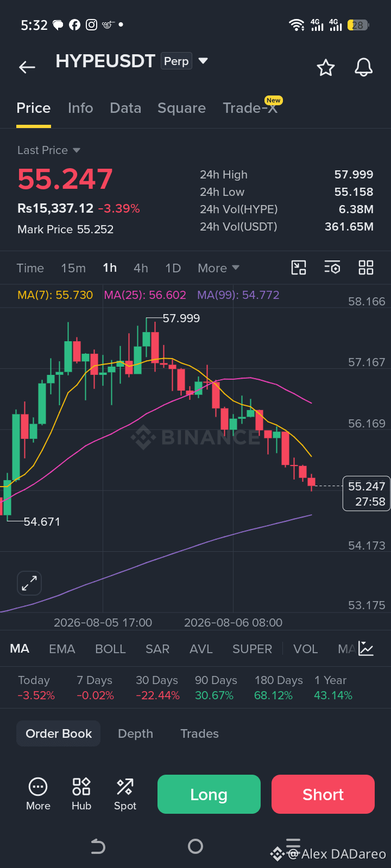Add HYPEUSDT to favorites with star icon
The width and height of the screenshot is (391, 868).
326,68
